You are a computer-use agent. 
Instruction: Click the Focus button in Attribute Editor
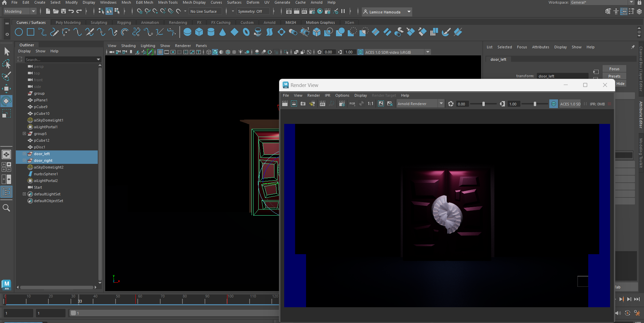point(614,69)
